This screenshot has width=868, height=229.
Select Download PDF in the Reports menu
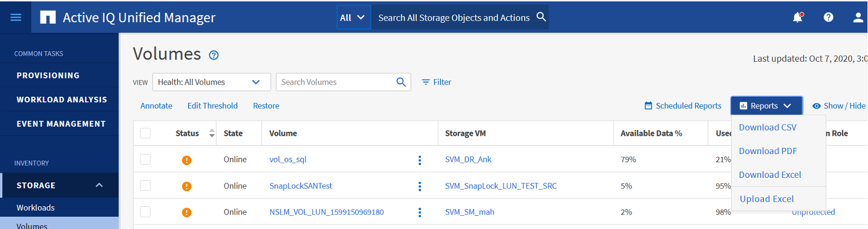click(x=767, y=151)
